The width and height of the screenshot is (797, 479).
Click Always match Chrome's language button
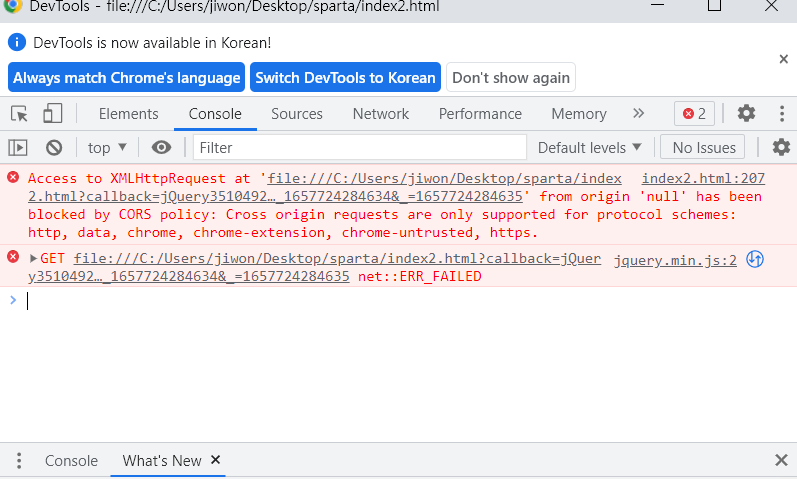[x=127, y=77]
